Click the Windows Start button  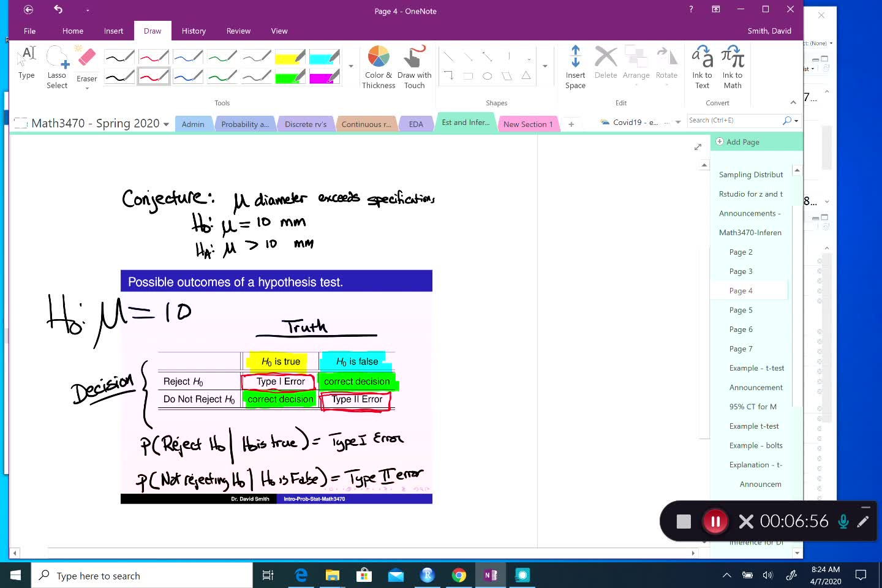(x=16, y=575)
